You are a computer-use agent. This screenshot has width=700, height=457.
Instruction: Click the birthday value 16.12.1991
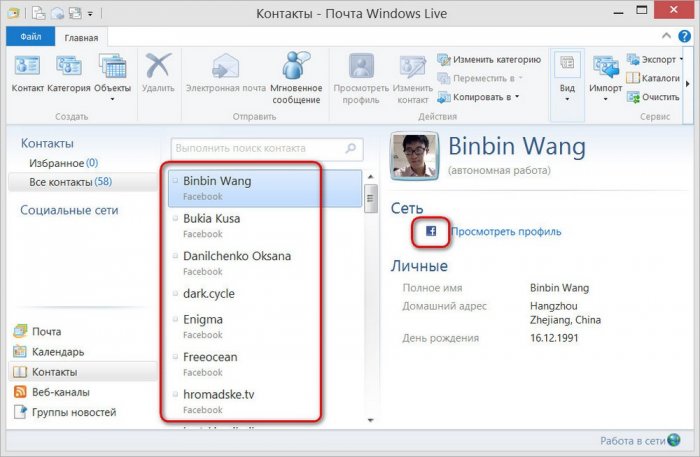point(554,338)
